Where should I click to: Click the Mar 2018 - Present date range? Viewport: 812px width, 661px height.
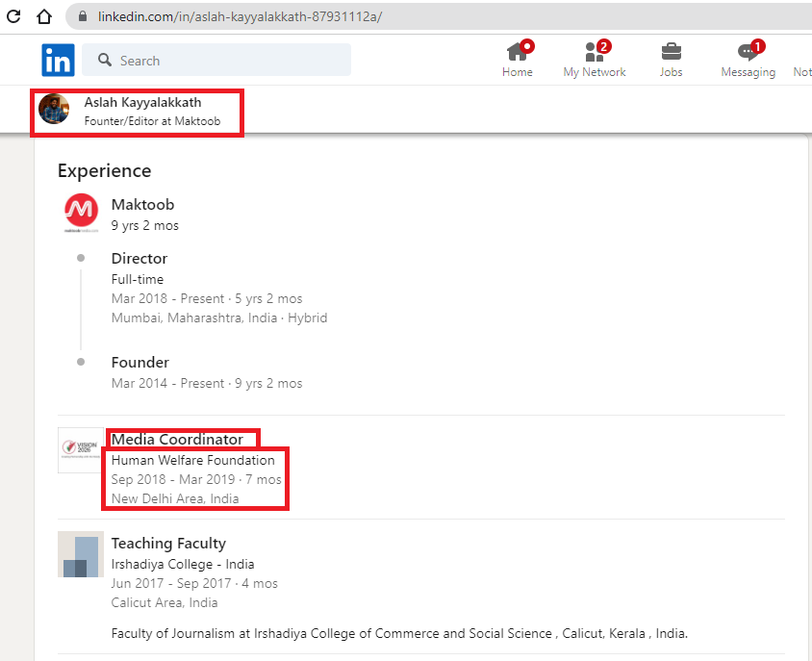(x=167, y=299)
